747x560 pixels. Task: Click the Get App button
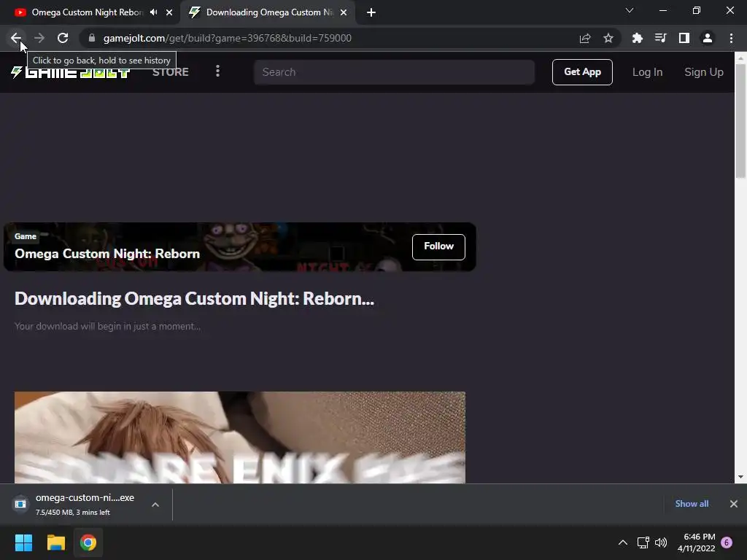tap(582, 72)
